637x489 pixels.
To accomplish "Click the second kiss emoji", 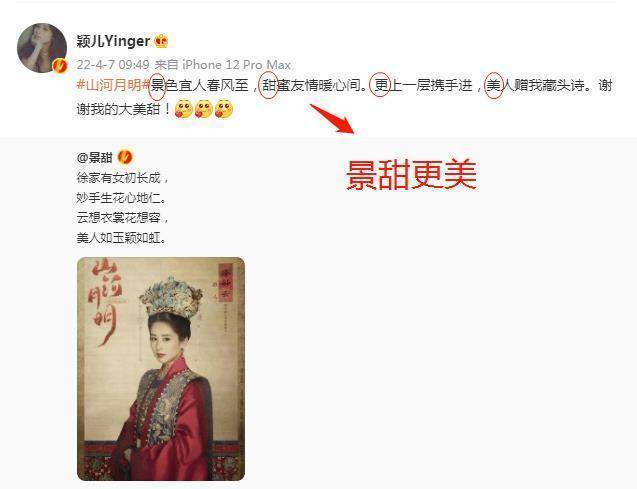I will pos(204,109).
